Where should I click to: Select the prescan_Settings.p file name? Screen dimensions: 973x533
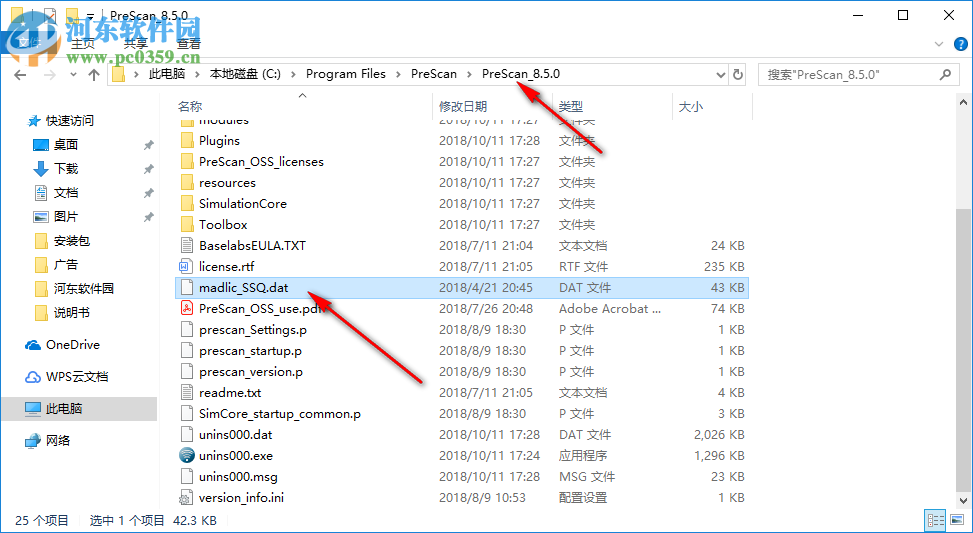click(x=253, y=329)
